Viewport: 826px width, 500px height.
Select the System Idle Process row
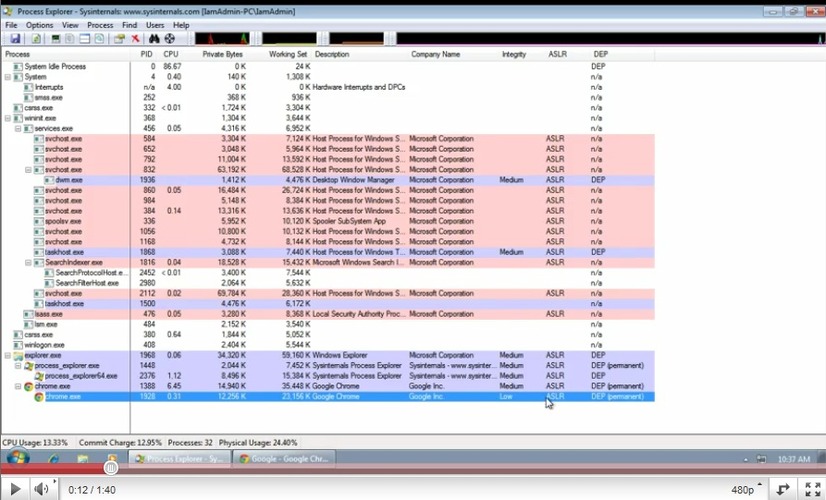[x=328, y=66]
